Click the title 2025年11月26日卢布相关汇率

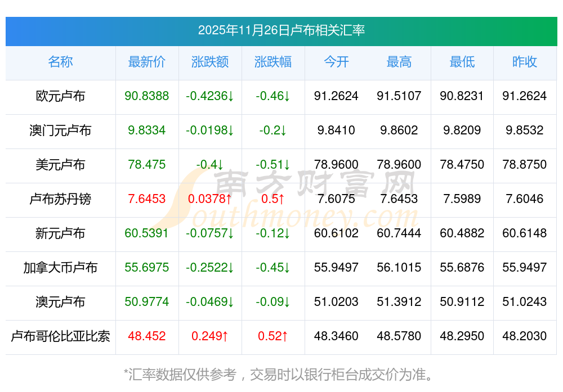(x=281, y=30)
